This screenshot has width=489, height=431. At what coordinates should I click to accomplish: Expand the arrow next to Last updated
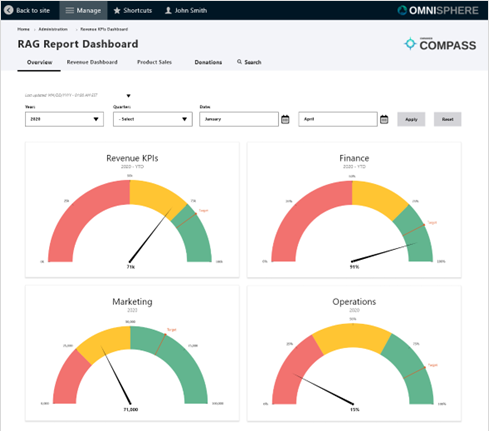pyautogui.click(x=128, y=96)
